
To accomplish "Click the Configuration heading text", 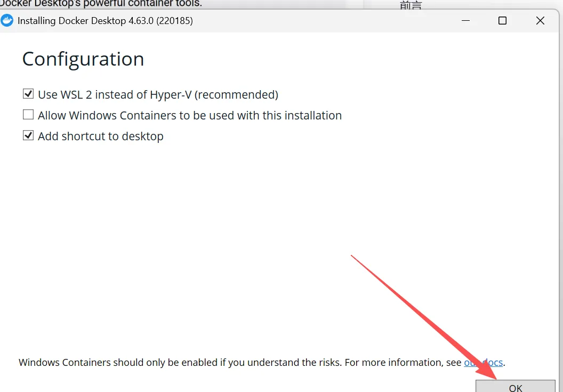I will pos(83,59).
